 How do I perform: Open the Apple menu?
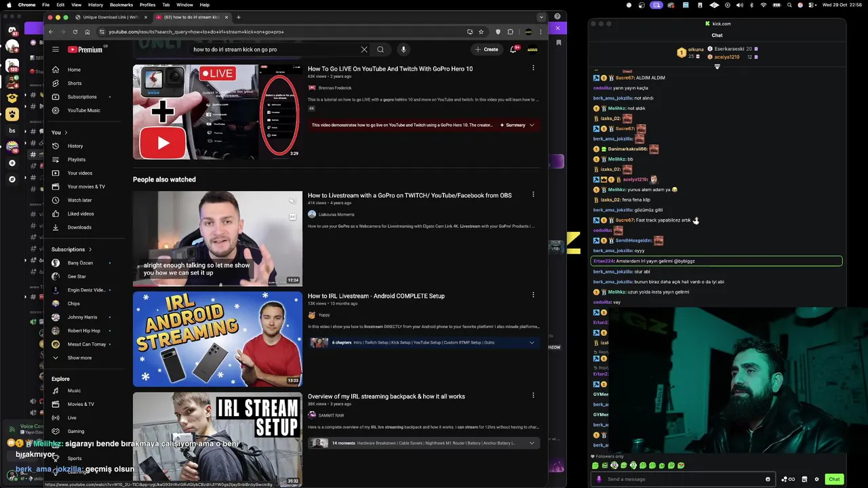pyautogui.click(x=9, y=5)
